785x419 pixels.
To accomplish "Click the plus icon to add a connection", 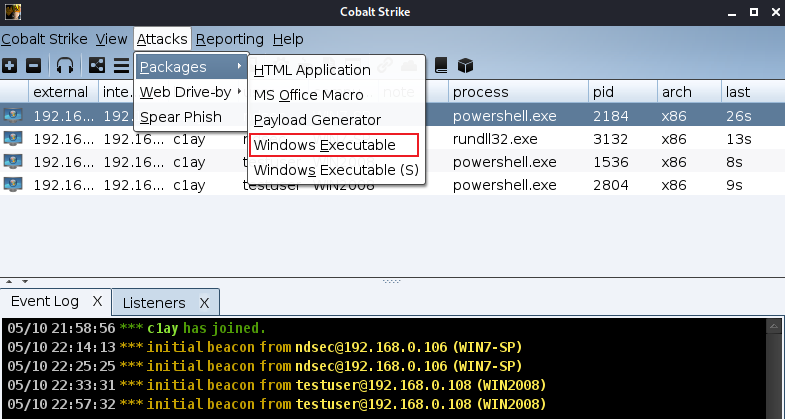I will pyautogui.click(x=10, y=66).
